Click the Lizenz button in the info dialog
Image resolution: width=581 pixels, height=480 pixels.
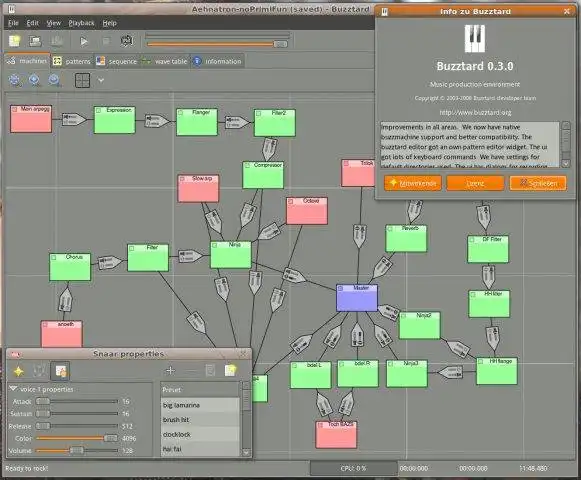pos(475,183)
